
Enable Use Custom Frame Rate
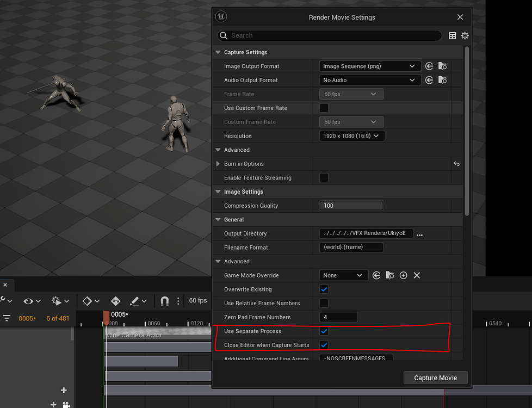click(324, 108)
